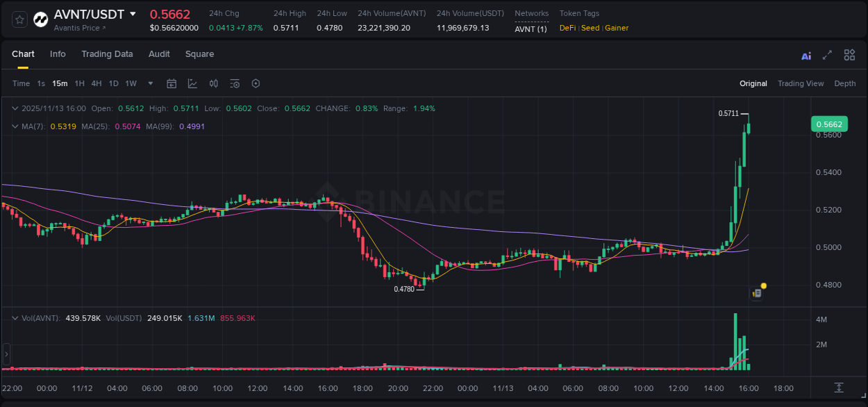The image size is (868, 407).
Task: Switch chart to Trading View mode
Action: click(x=801, y=83)
